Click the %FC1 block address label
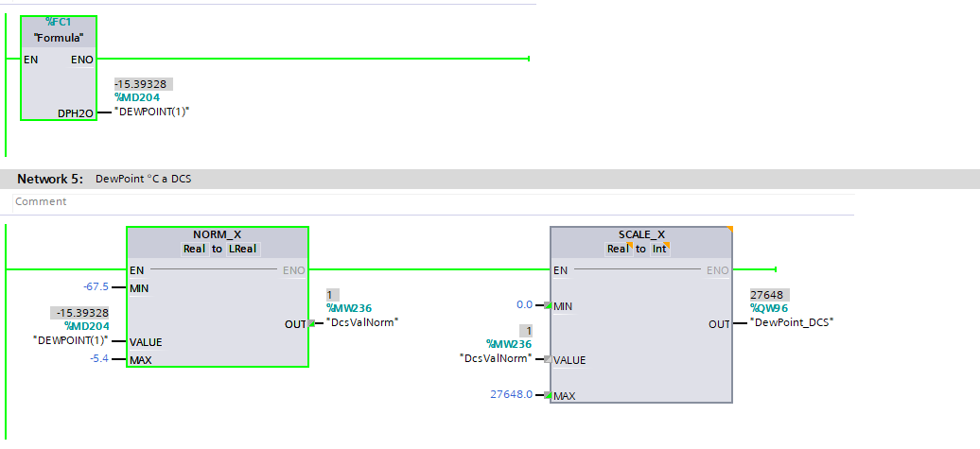The height and width of the screenshot is (449, 980). point(59,22)
